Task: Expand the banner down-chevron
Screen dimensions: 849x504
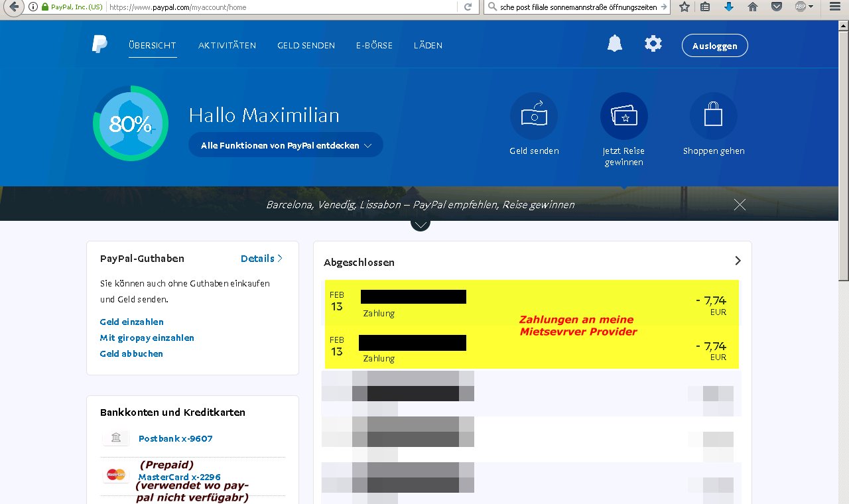Action: coord(421,224)
